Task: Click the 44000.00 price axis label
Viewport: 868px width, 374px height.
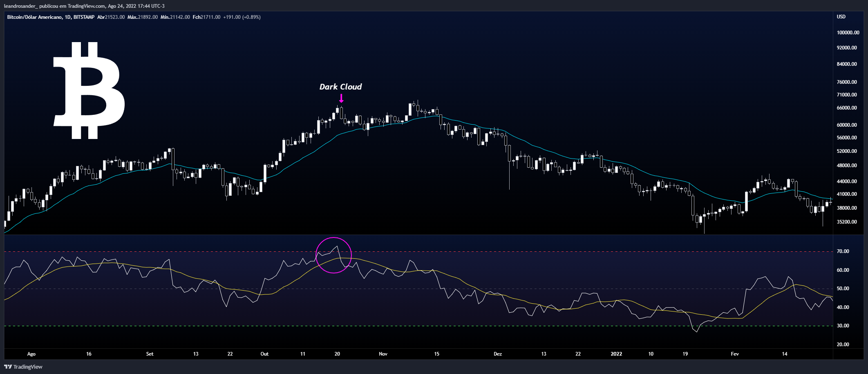Action: pyautogui.click(x=847, y=181)
